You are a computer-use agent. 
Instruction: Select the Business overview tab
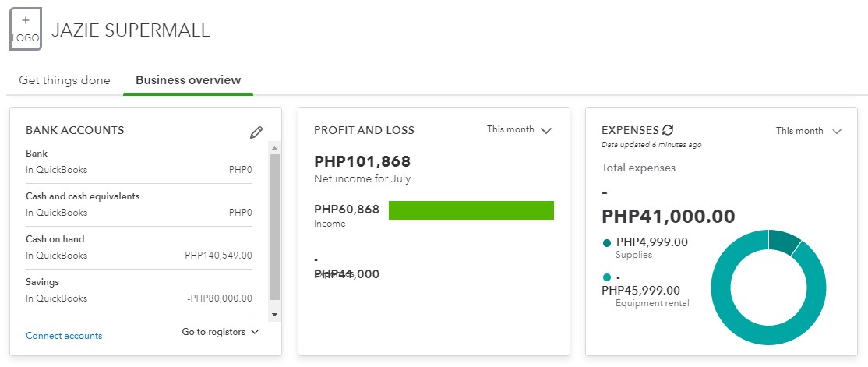pos(188,80)
